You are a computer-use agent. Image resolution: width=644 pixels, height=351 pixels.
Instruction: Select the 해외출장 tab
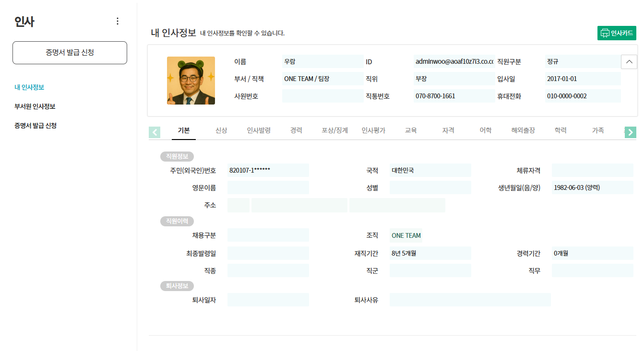pyautogui.click(x=523, y=130)
